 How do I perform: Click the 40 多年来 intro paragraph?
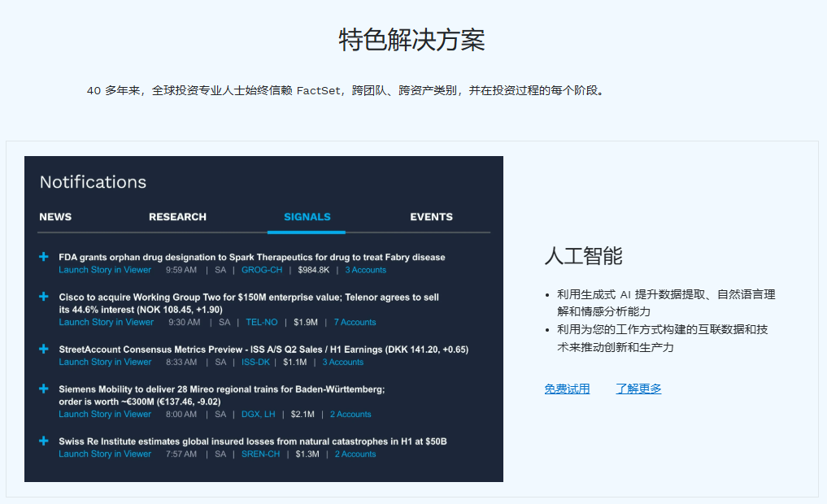346,91
